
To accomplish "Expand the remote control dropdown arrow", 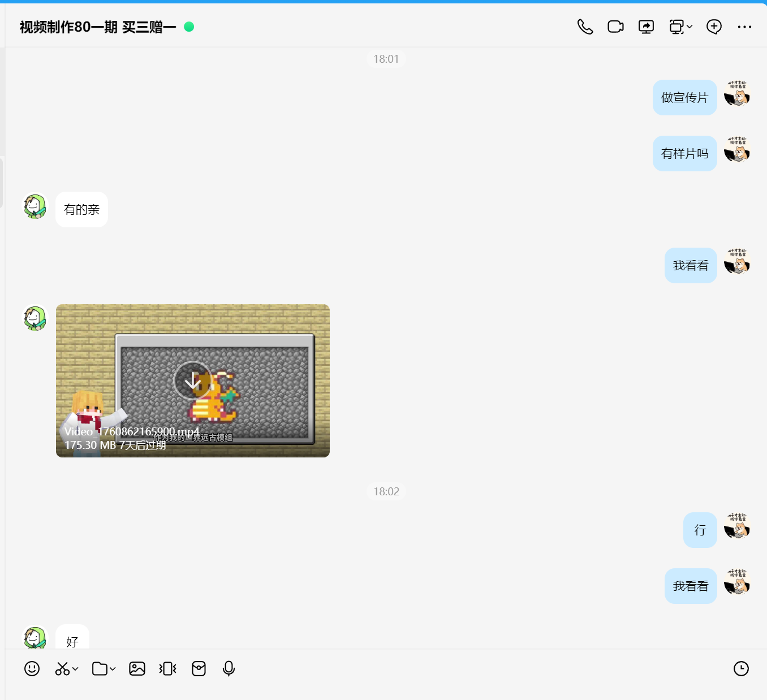I will 690,27.
